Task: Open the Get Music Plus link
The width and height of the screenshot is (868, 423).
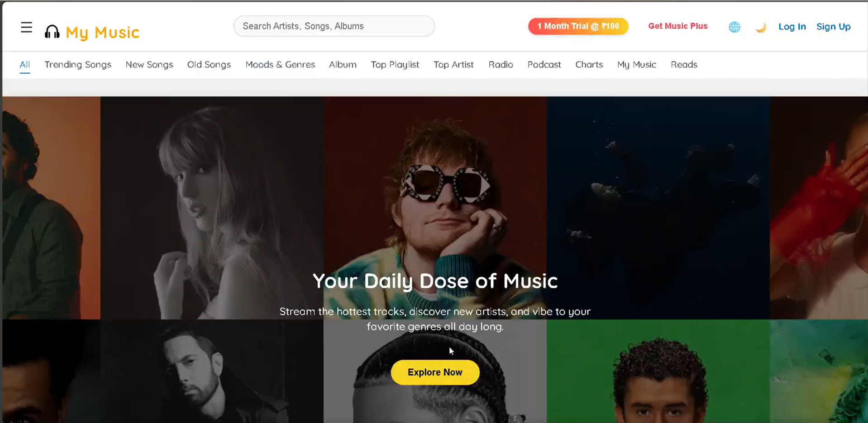Action: pos(677,26)
